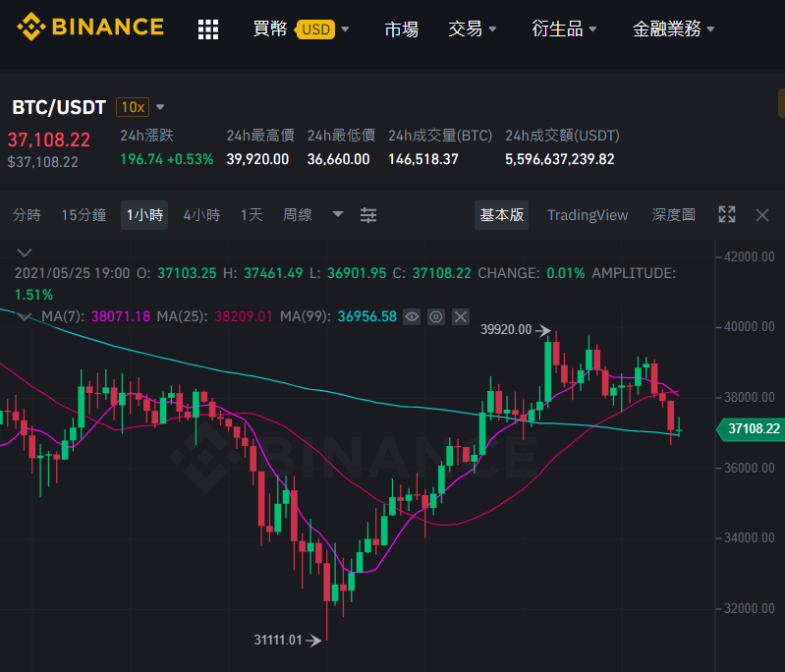This screenshot has height=672, width=785.
Task: Click the 24h最低價 value 36,660.00
Action: pos(338,159)
